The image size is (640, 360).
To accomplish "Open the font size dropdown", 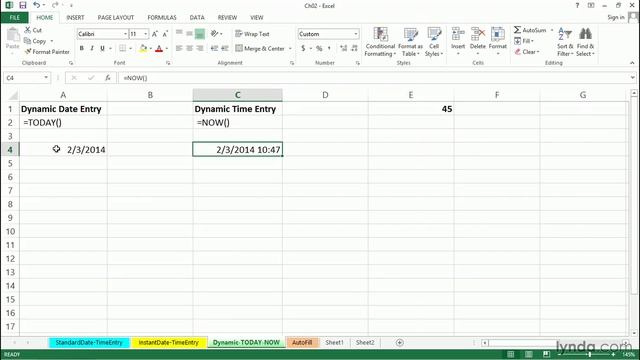I will point(146,34).
